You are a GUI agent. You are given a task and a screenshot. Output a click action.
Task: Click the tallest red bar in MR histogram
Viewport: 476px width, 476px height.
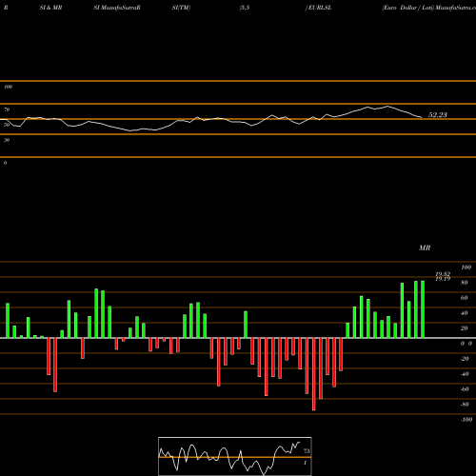tap(314, 374)
